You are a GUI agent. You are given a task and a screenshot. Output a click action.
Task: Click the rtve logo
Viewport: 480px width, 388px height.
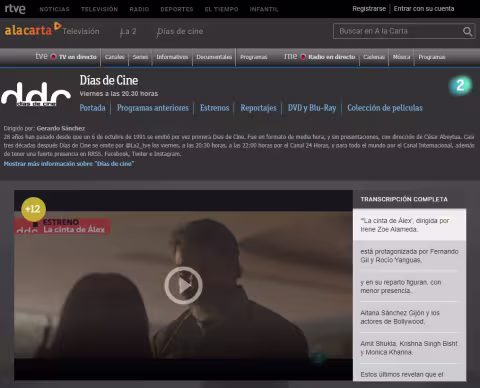pyautogui.click(x=15, y=9)
